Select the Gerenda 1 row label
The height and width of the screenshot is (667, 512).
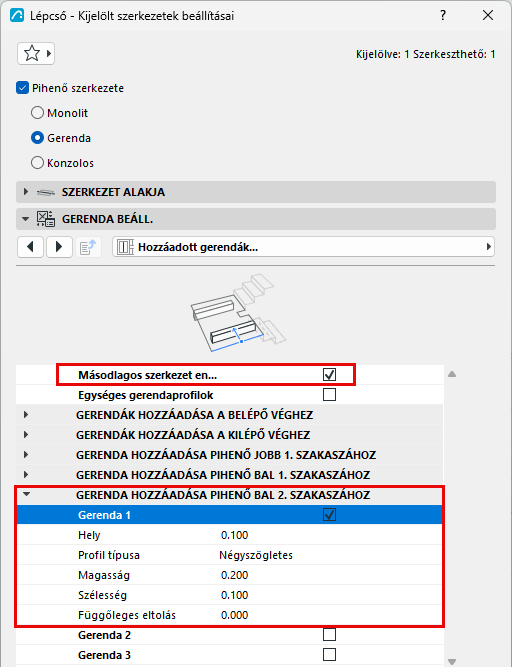tap(104, 515)
